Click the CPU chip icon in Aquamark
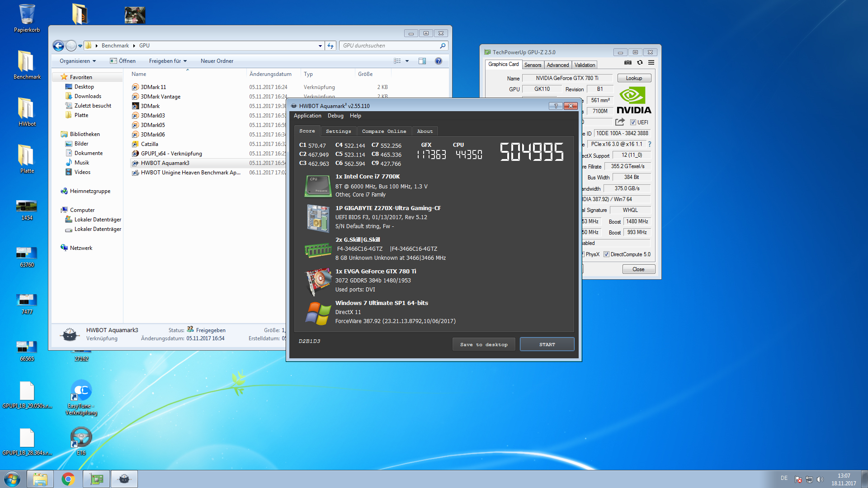Screen dimensions: 868x488 [x=318, y=186]
